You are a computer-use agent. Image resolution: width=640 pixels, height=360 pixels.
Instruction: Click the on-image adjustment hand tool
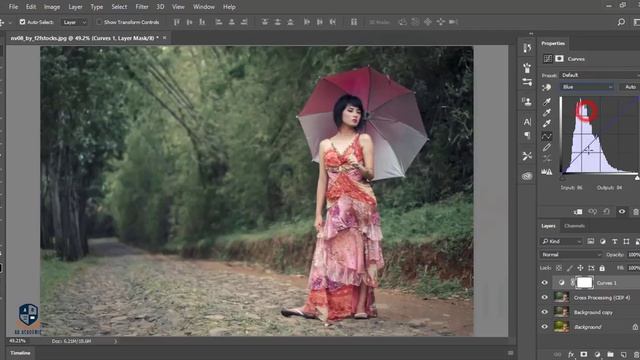(546, 87)
